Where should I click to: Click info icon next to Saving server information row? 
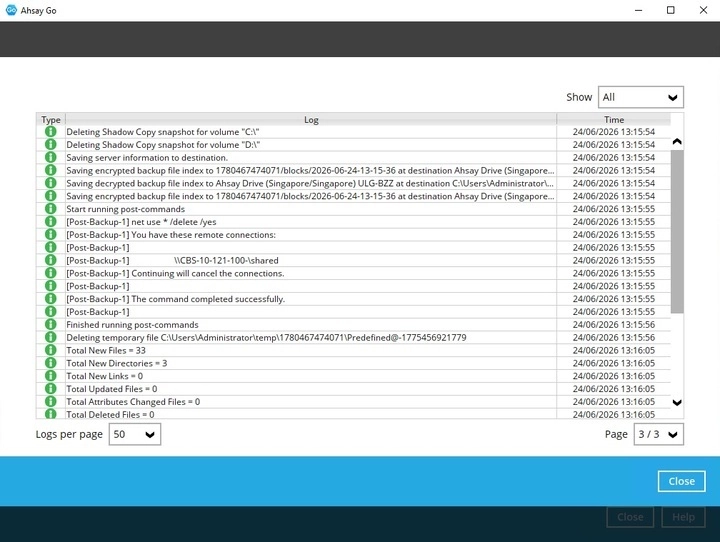[51, 158]
